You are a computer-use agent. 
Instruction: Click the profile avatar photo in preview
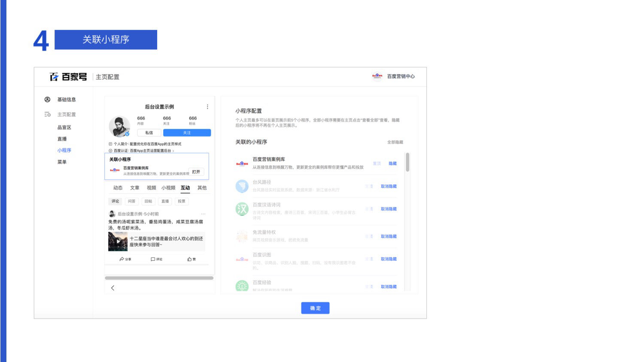(119, 127)
